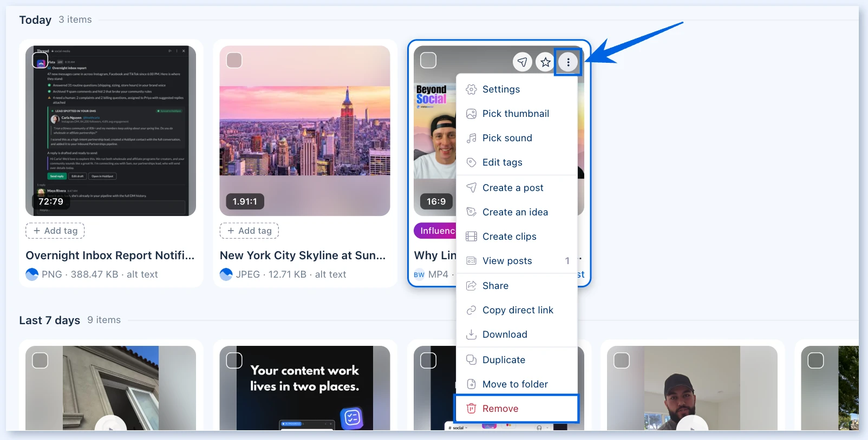The width and height of the screenshot is (868, 440).
Task: Choose Create clips from the menu
Action: point(517,237)
